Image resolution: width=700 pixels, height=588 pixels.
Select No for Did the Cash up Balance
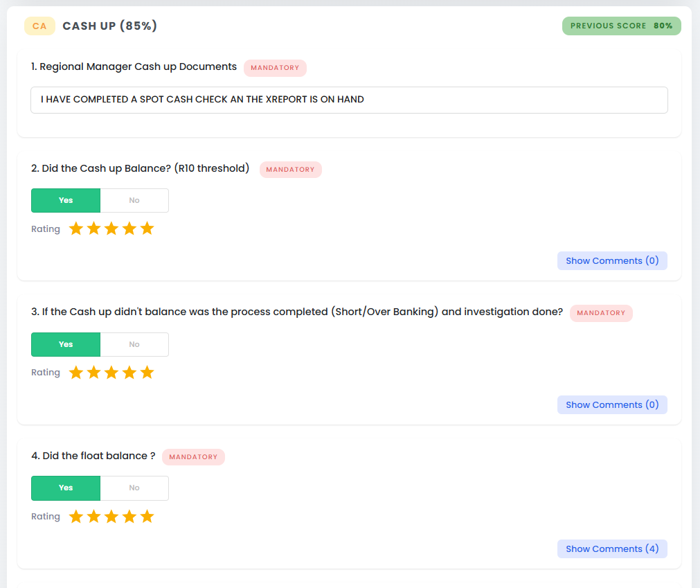pos(134,200)
